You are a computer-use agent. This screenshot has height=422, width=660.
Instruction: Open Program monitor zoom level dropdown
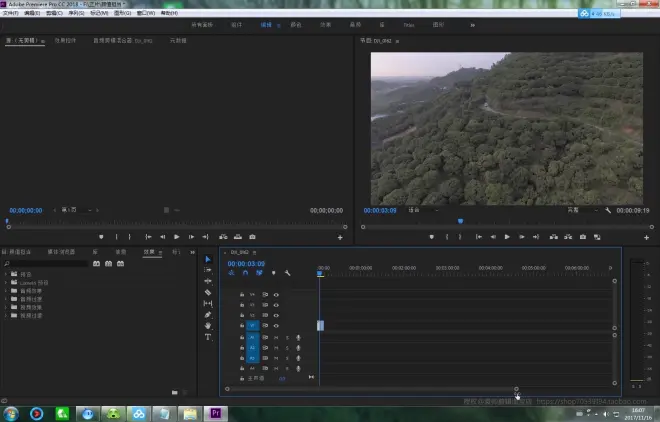tap(423, 210)
